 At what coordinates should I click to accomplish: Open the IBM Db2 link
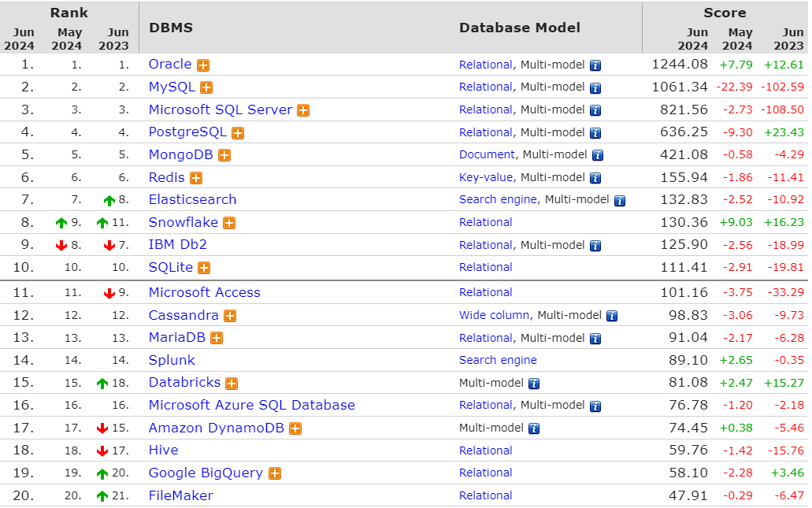(178, 244)
